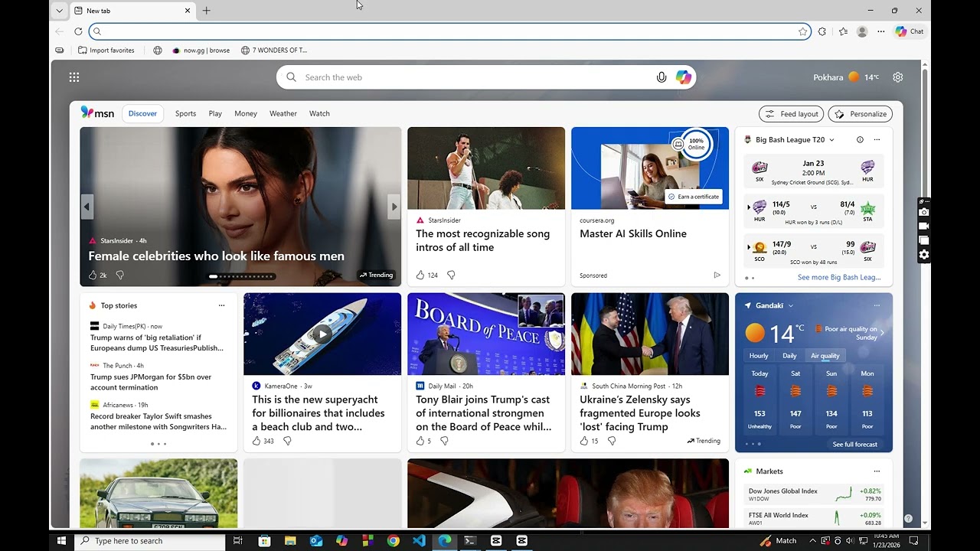Screen dimensions: 980x551
Task: Open See full forecast link
Action: (x=855, y=445)
